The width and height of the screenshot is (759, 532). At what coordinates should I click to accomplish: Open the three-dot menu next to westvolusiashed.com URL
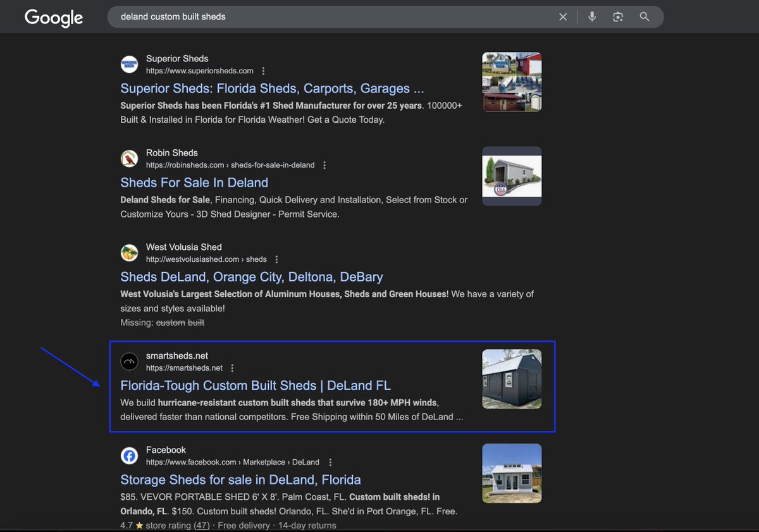(x=276, y=259)
